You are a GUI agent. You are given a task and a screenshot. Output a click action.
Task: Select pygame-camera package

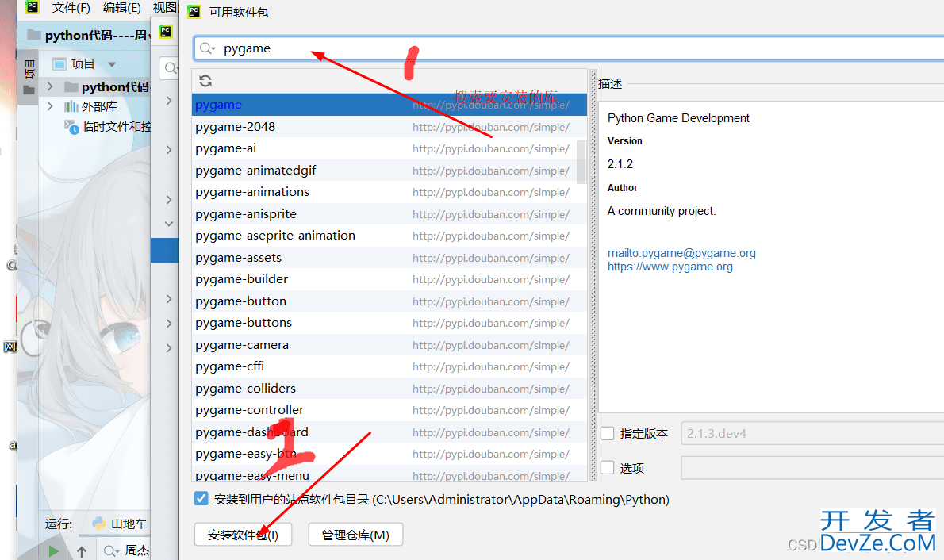click(x=389, y=345)
